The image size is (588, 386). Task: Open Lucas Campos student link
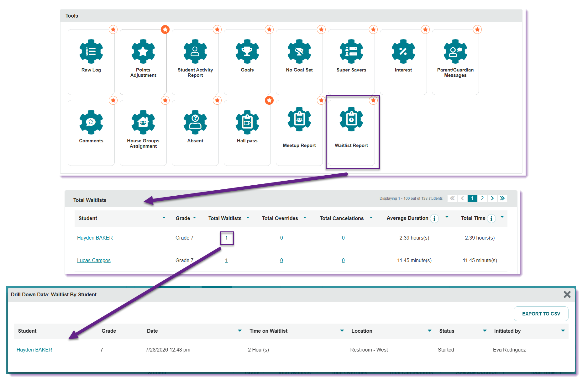[x=94, y=260]
